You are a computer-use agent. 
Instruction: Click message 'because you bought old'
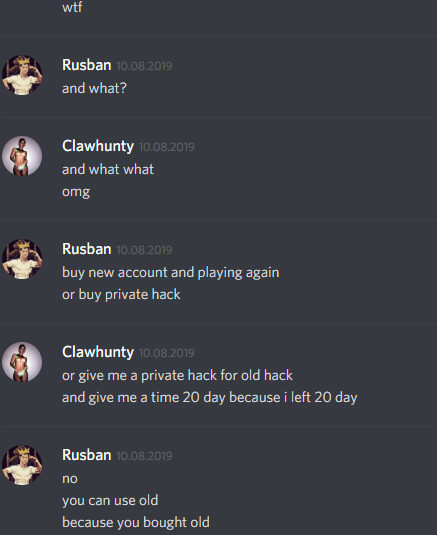(136, 522)
